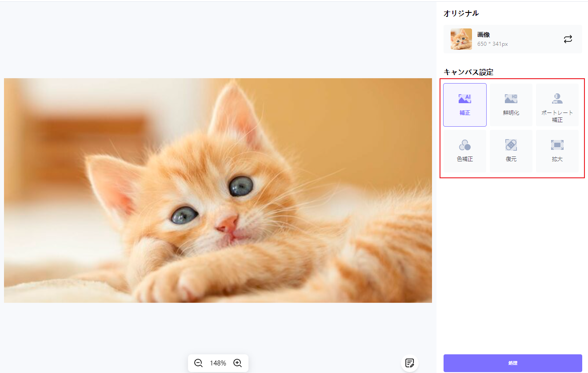This screenshot has width=588, height=373.
Task: Select the 拡大 enlarge icon
Action: 557,145
